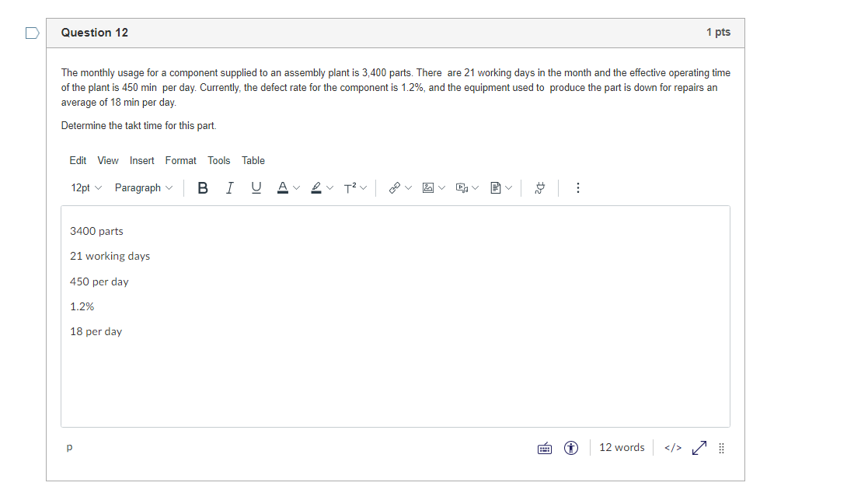Open the Paragraph block format dropdown
Viewport: 868px width, 500px height.
144,187
